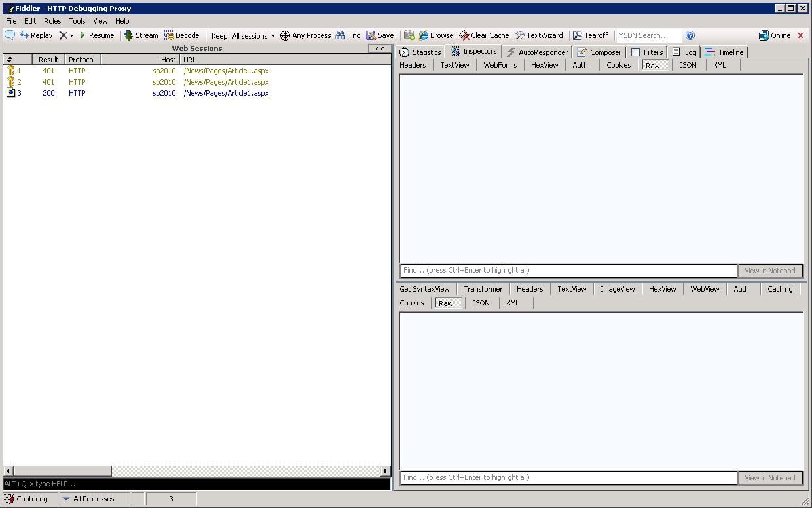
Task: Switch to the Composer tab
Action: (x=599, y=52)
